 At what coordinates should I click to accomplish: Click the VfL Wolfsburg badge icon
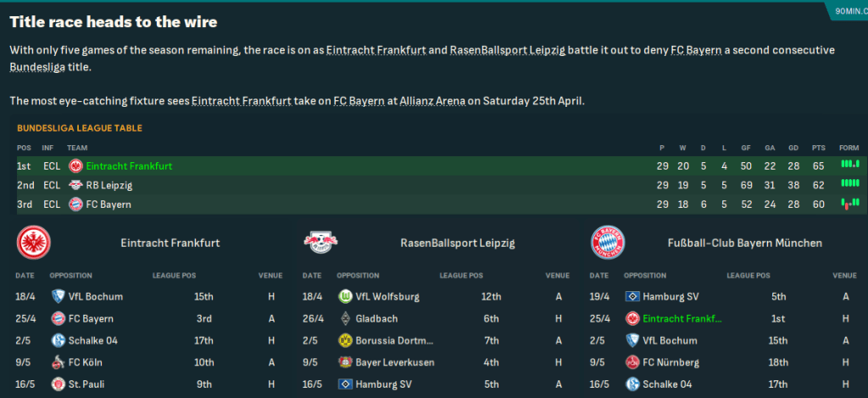pos(345,296)
